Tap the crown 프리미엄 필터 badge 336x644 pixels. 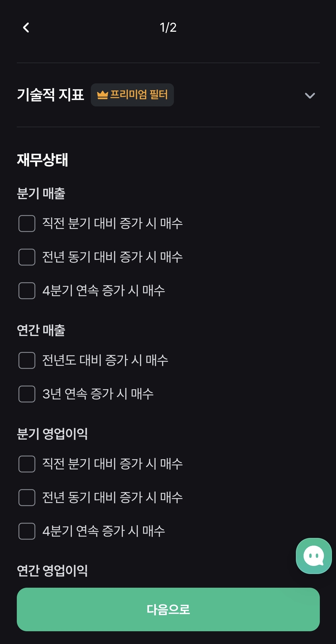pyautogui.click(x=132, y=95)
